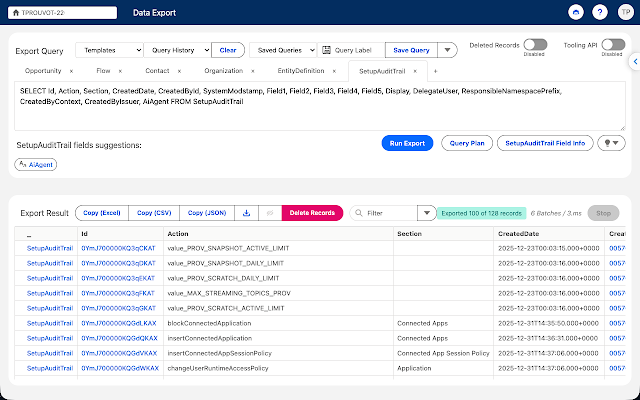Click the Query Label save icon
The width and height of the screenshot is (640, 400).
326,50
